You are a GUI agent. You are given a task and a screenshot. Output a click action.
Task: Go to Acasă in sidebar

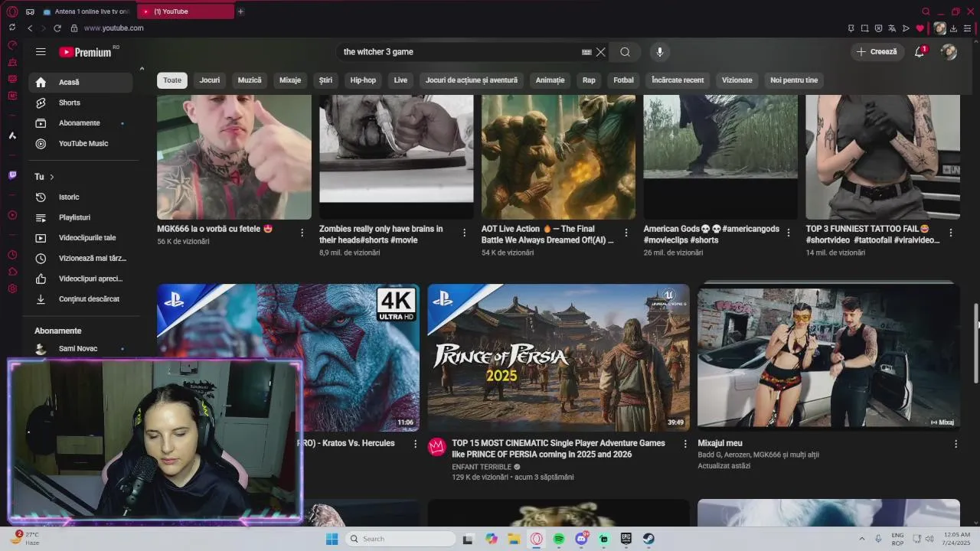pyautogui.click(x=80, y=82)
